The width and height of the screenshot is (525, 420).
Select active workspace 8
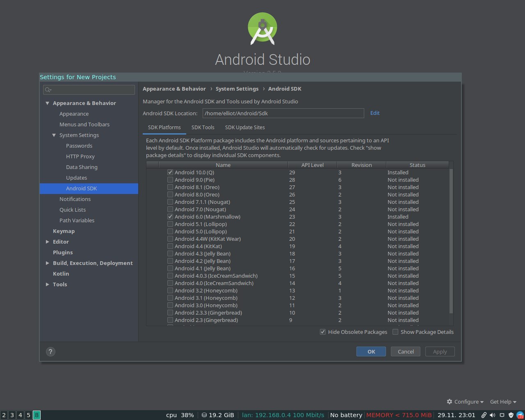point(37,415)
